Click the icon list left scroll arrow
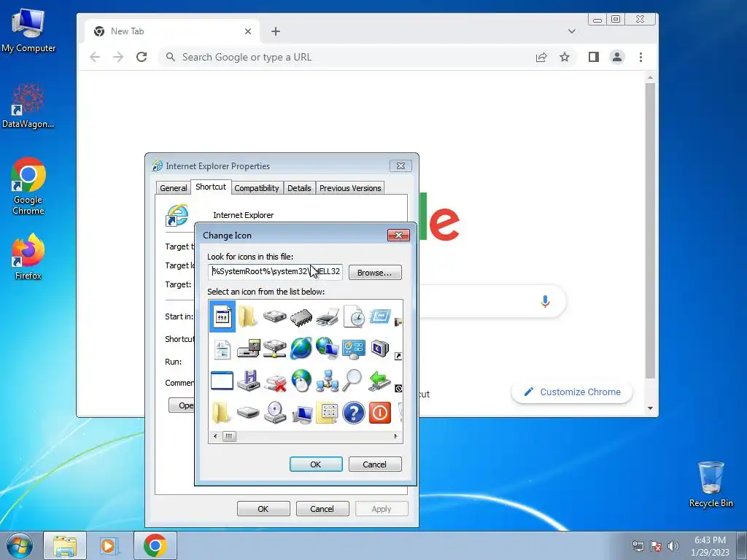747x560 pixels. point(215,436)
